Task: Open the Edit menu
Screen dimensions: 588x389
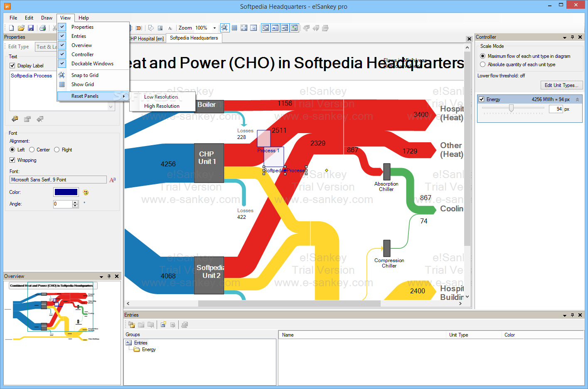Action: point(29,18)
